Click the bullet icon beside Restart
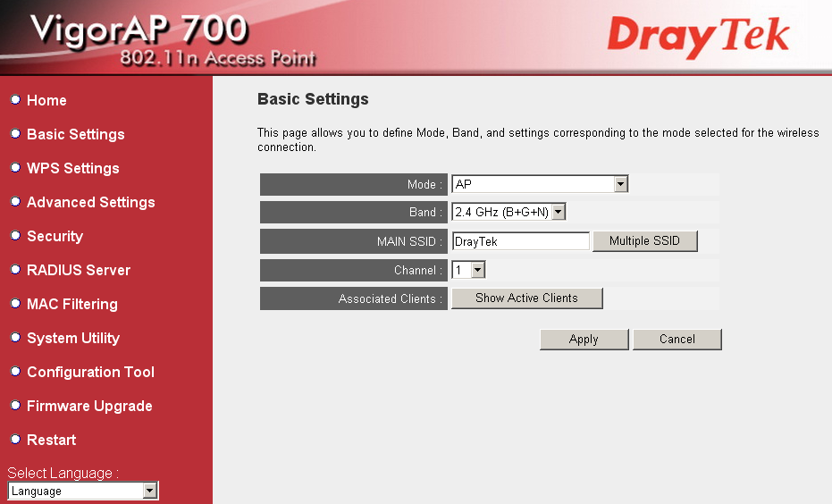 click(15, 439)
